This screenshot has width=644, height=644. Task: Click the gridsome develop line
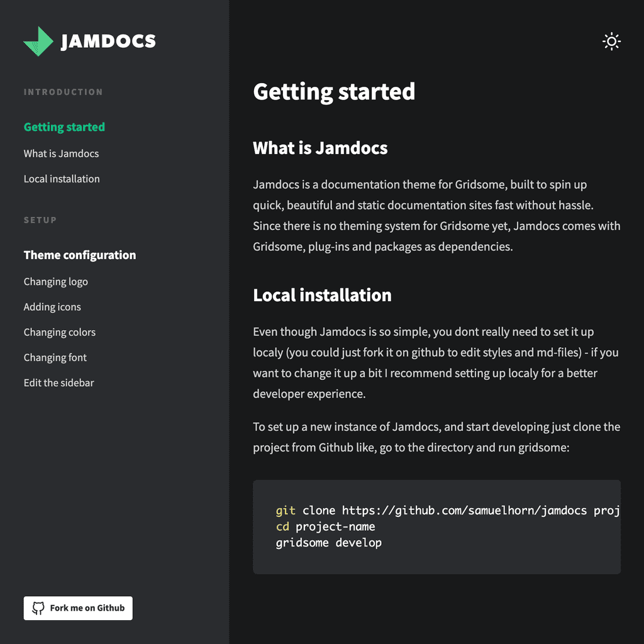click(329, 542)
